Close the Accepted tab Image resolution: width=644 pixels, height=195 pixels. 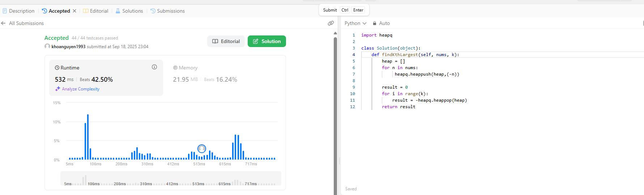click(74, 11)
